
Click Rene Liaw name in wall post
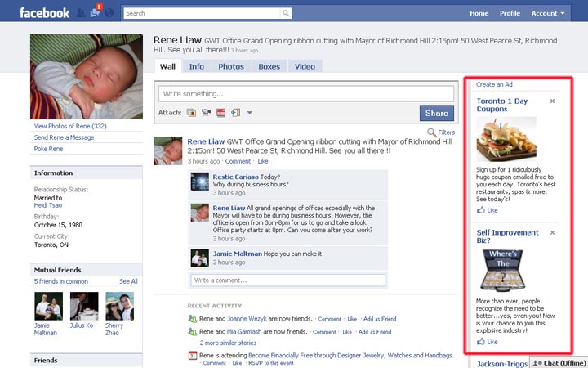[206, 141]
